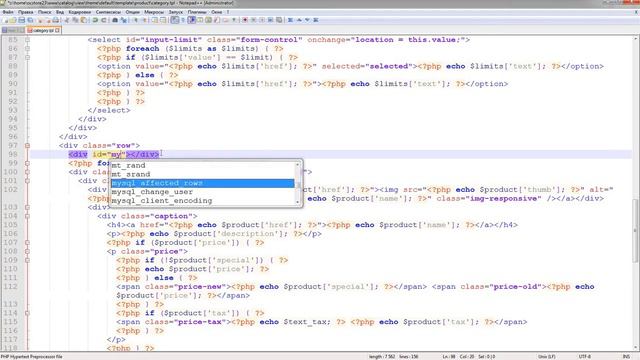Open Find with the binoculars icon
Screen dimensions: 640x360
pyautogui.click(x=115, y=20)
